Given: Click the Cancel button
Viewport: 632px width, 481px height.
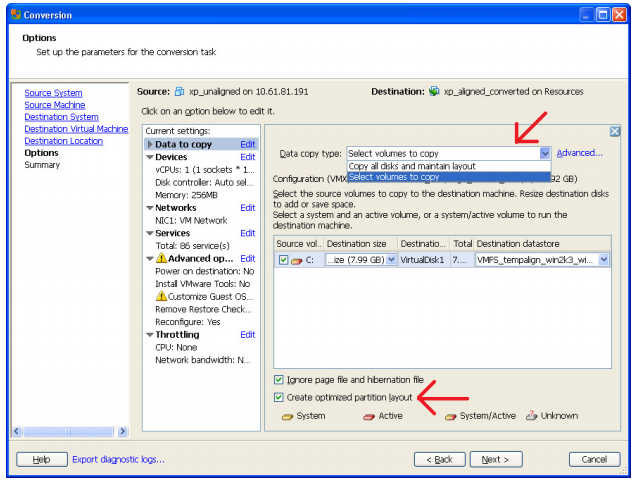Looking at the screenshot, I should (x=595, y=460).
